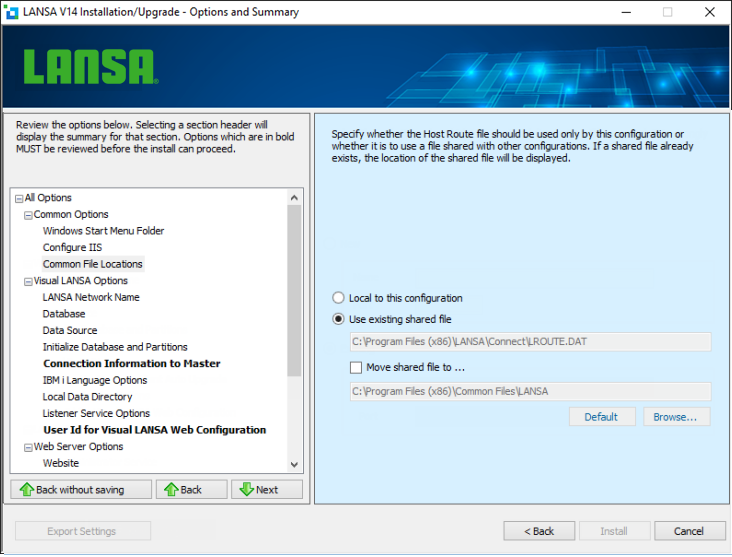Click the < Back wizard button
Viewport: 732px width, 557px height.
[539, 531]
